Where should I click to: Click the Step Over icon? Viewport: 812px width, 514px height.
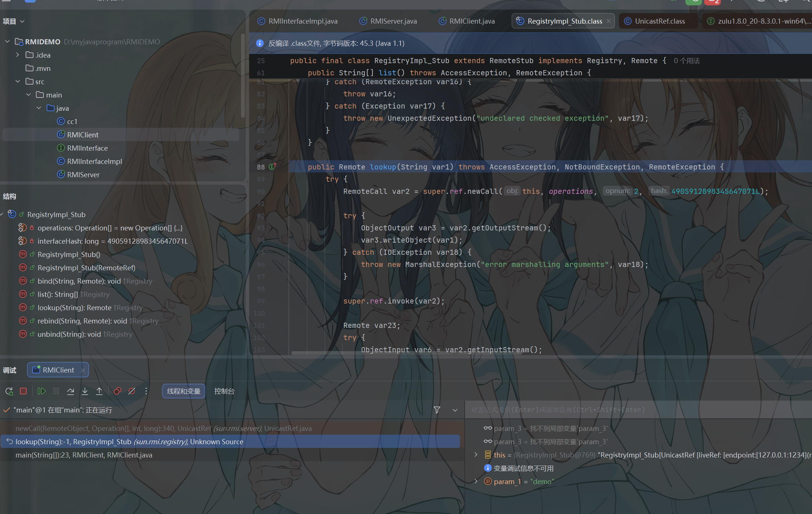pos(70,391)
